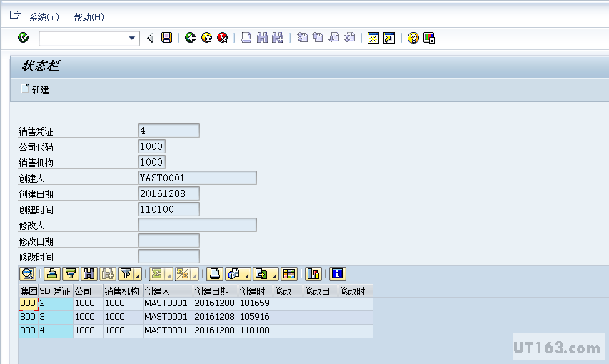Screen dimensions: 609x364
Task: Click the ALV Find binoculars icon
Action: click(x=89, y=273)
